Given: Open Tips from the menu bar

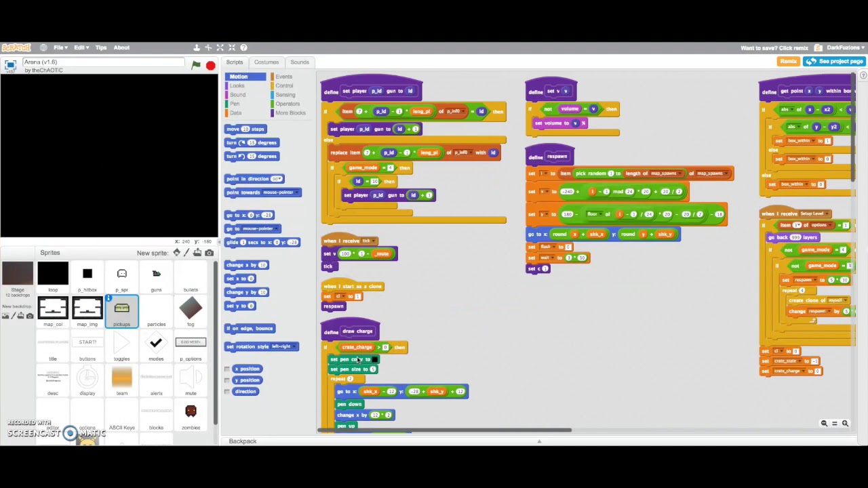Looking at the screenshot, I should point(101,47).
